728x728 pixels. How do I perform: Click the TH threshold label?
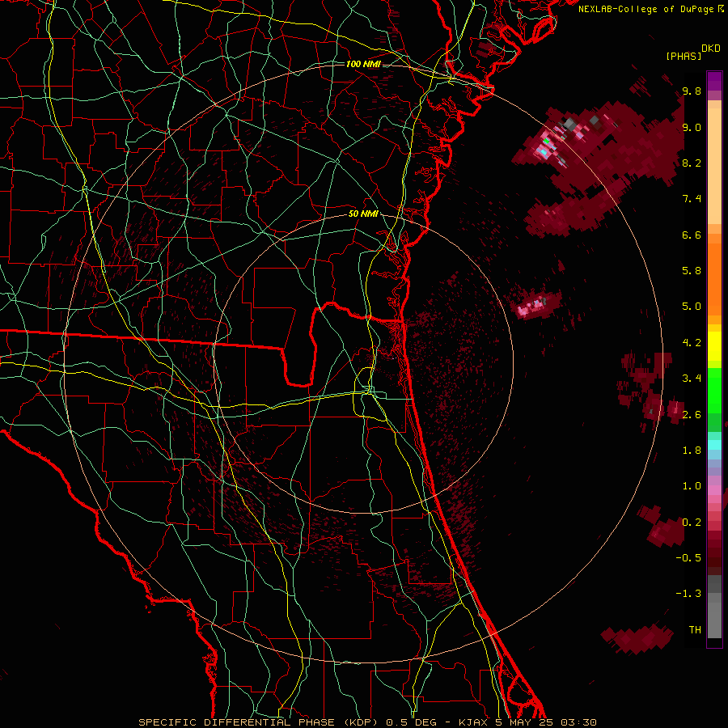click(695, 630)
